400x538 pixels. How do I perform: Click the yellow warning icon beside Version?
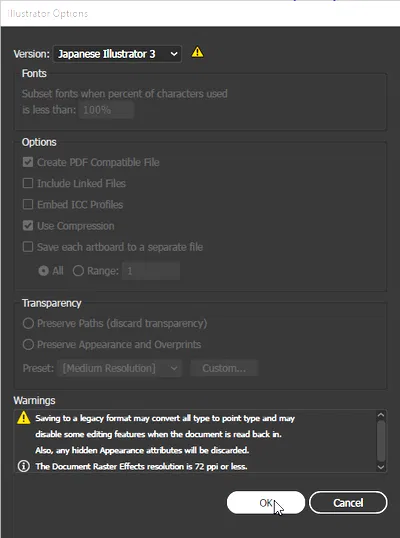pyautogui.click(x=197, y=52)
